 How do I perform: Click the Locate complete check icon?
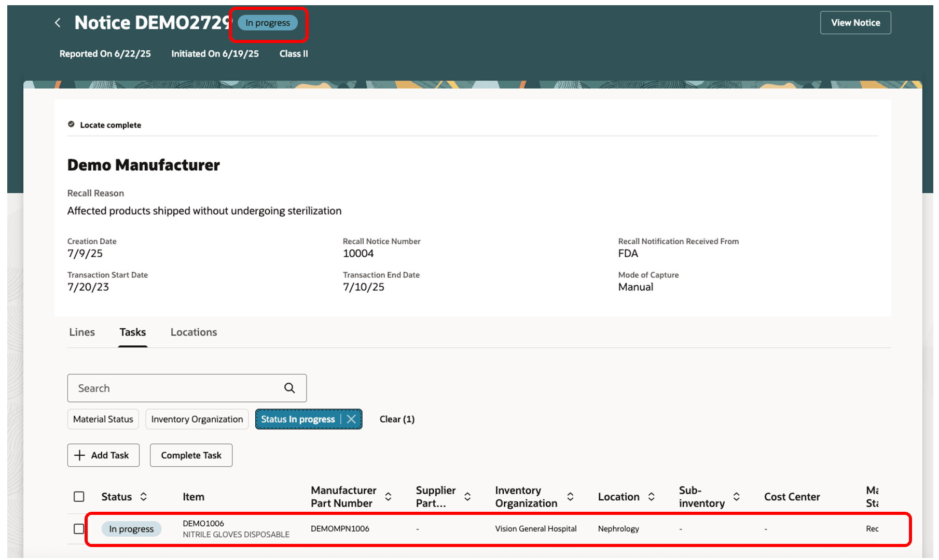[71, 124]
